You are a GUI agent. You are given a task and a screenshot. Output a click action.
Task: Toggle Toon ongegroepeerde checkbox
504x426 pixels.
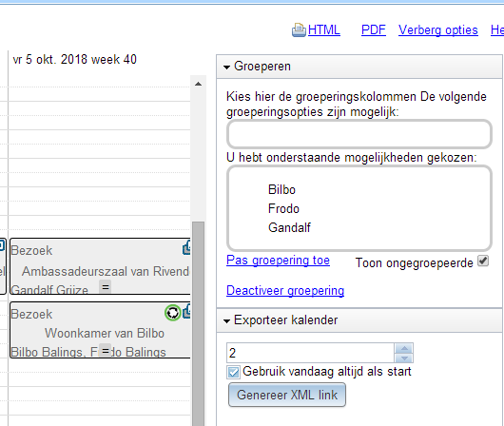483,261
